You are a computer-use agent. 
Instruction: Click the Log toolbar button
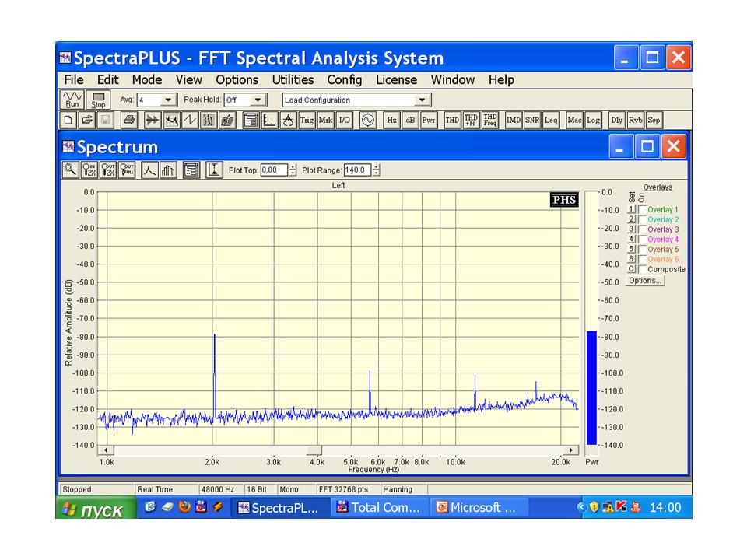pyautogui.click(x=593, y=120)
